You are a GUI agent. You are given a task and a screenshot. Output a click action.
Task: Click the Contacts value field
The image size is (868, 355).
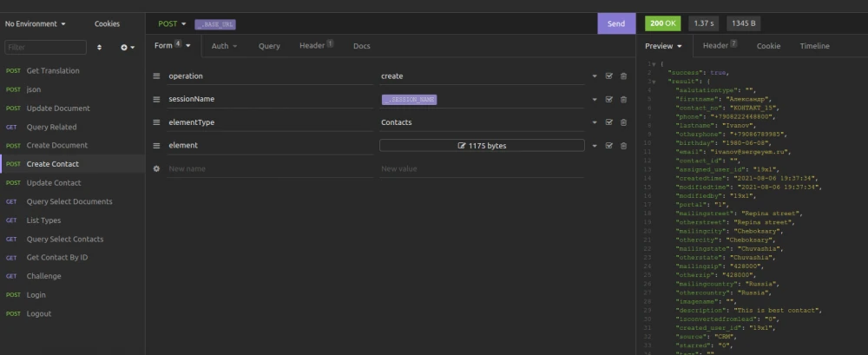tap(482, 122)
